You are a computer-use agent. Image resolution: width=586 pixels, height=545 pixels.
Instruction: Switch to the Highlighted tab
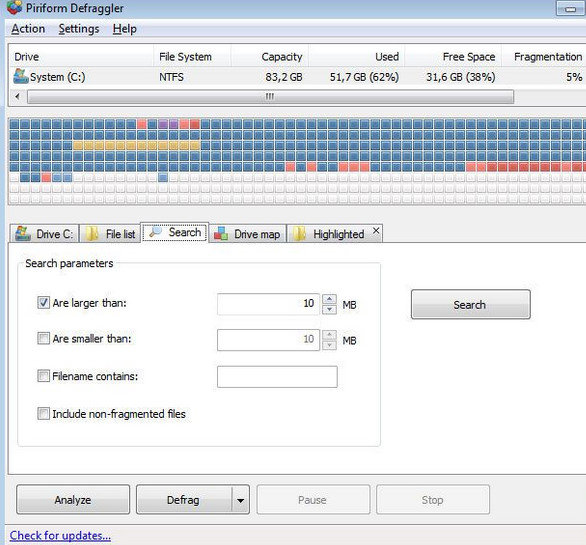pos(334,234)
